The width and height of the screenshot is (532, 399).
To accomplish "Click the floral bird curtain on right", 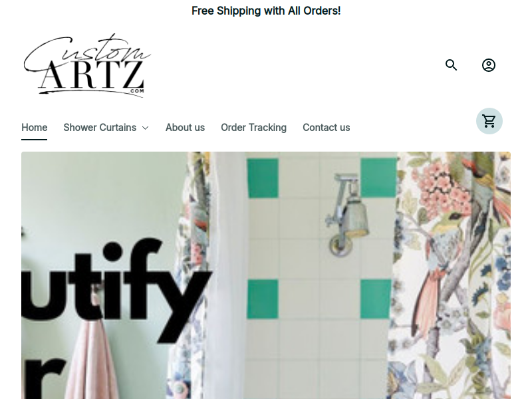I will [452, 275].
